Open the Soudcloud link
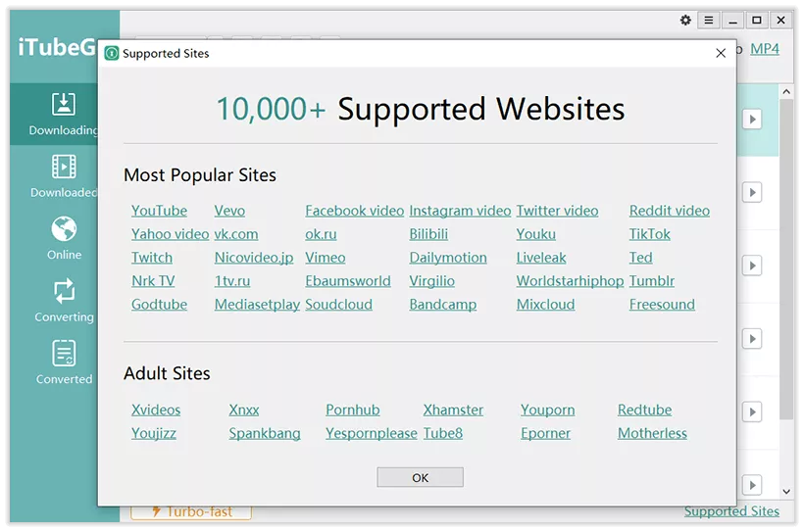Image resolution: width=804 pixels, height=532 pixels. click(x=338, y=305)
